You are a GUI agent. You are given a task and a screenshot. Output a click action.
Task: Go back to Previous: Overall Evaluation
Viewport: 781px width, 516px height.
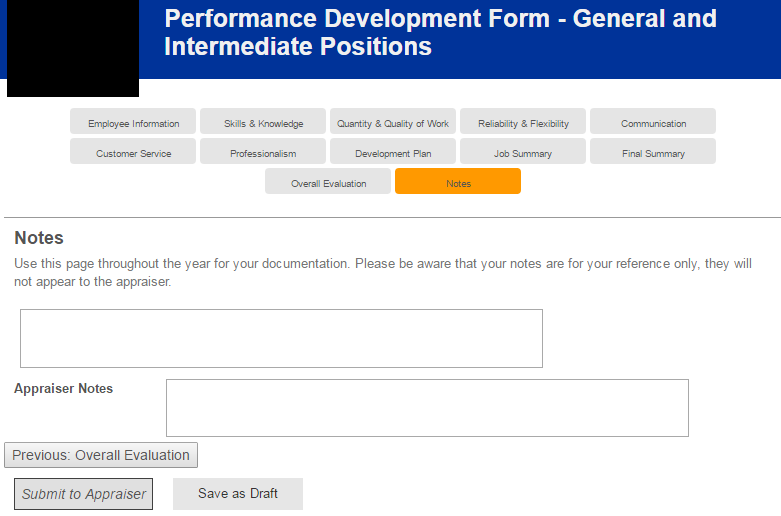click(101, 455)
